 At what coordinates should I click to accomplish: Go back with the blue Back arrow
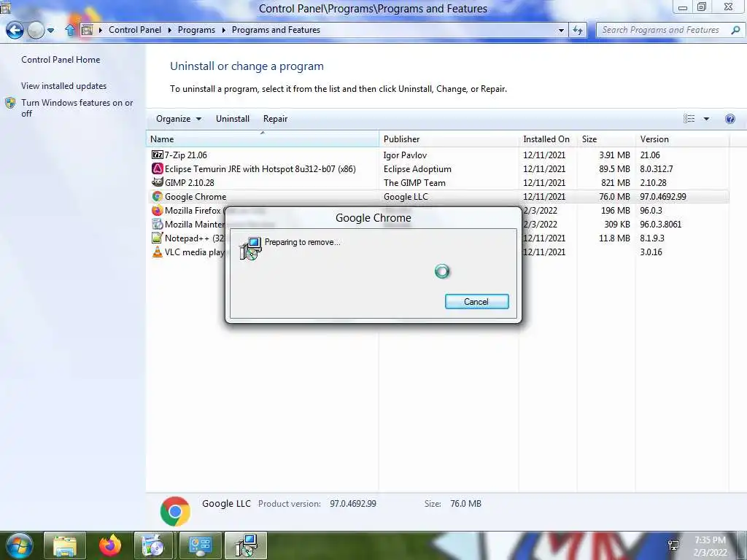15,31
